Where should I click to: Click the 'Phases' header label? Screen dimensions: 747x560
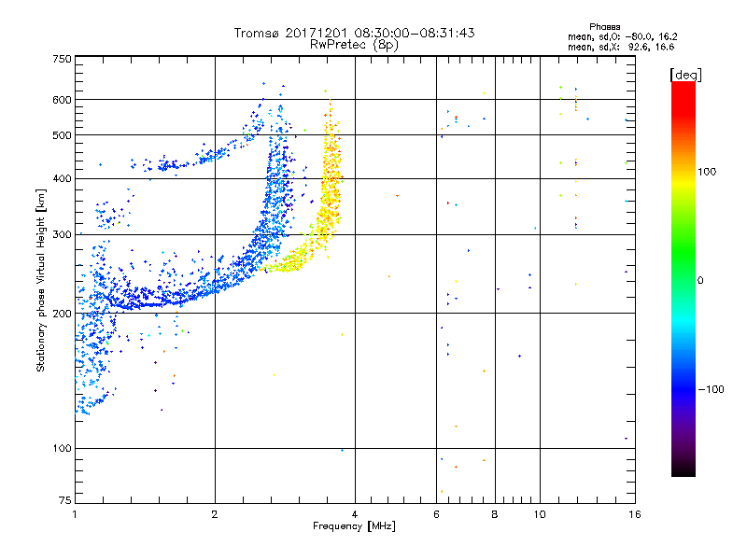click(x=604, y=27)
